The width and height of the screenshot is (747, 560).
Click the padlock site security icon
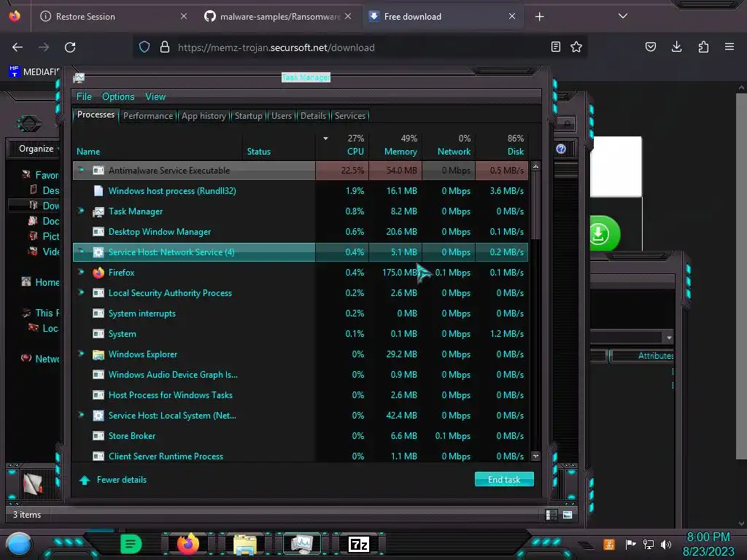pos(165,47)
